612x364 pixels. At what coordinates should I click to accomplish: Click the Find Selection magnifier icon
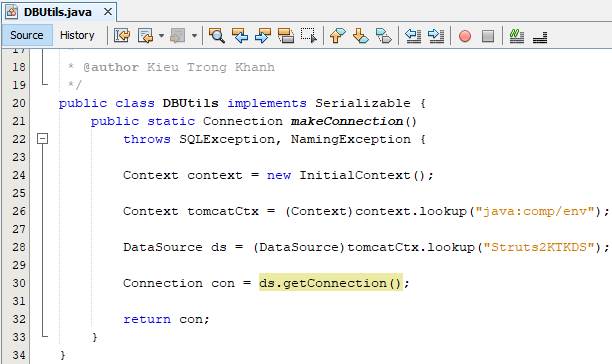[x=217, y=36]
